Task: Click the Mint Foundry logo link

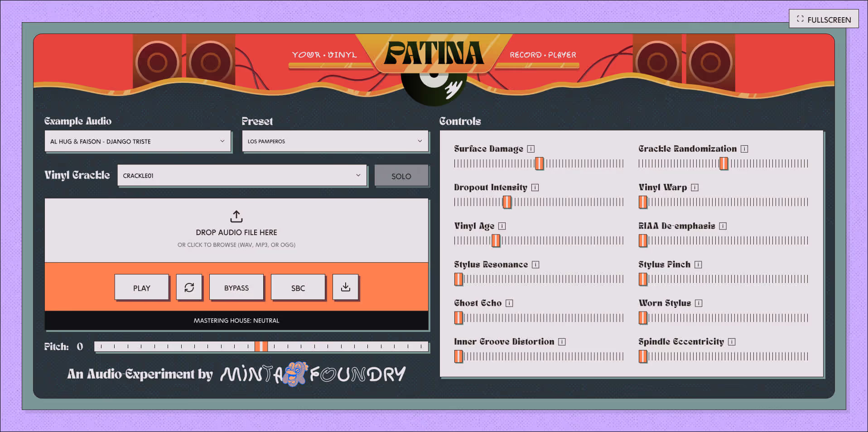Action: [x=313, y=374]
